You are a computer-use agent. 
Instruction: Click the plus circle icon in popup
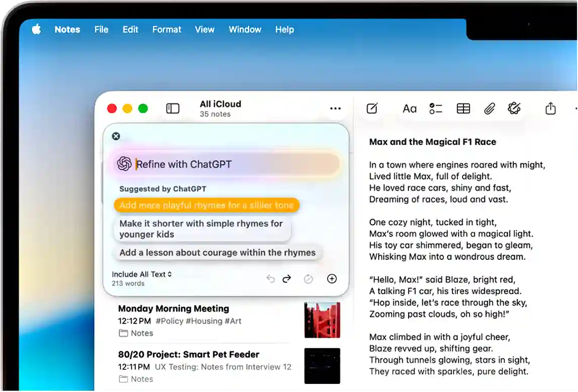332,279
